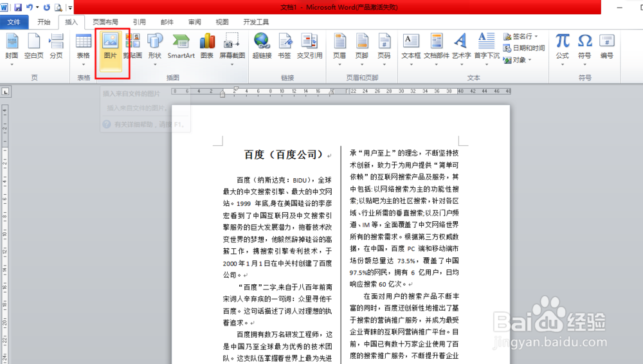Insert a chart with 图表
This screenshot has height=364, width=643.
click(207, 46)
